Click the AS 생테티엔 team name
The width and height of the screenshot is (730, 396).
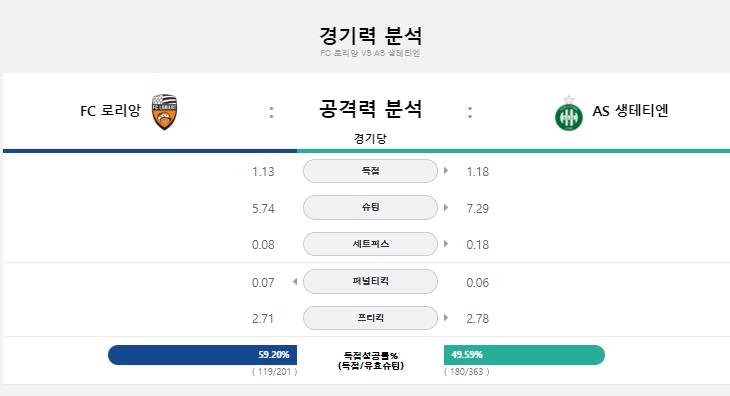point(630,111)
